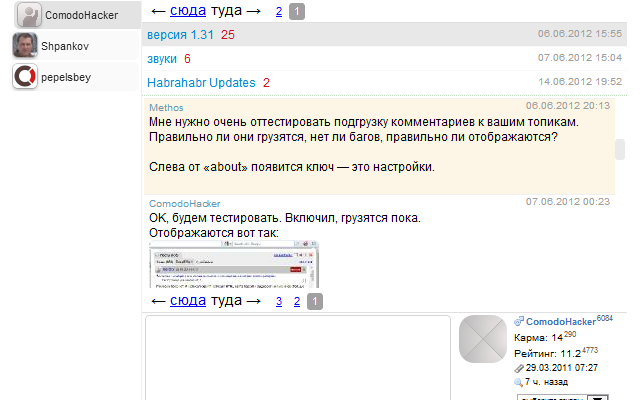640x400 pixels.
Task: Click unread count 6 next to звуки
Action: [x=187, y=59]
